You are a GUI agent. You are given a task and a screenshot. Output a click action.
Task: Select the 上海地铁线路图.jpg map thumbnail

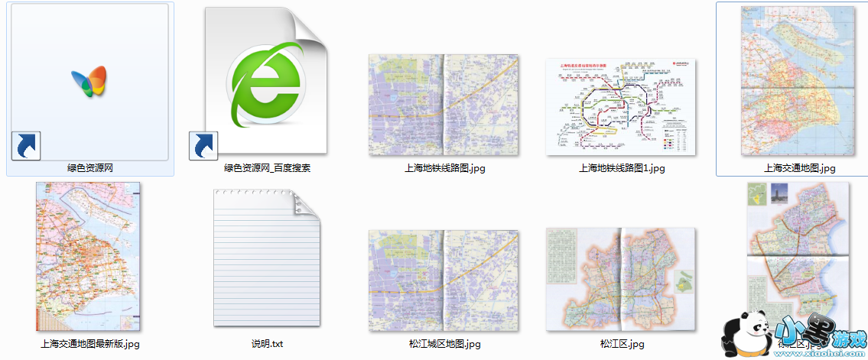point(444,105)
